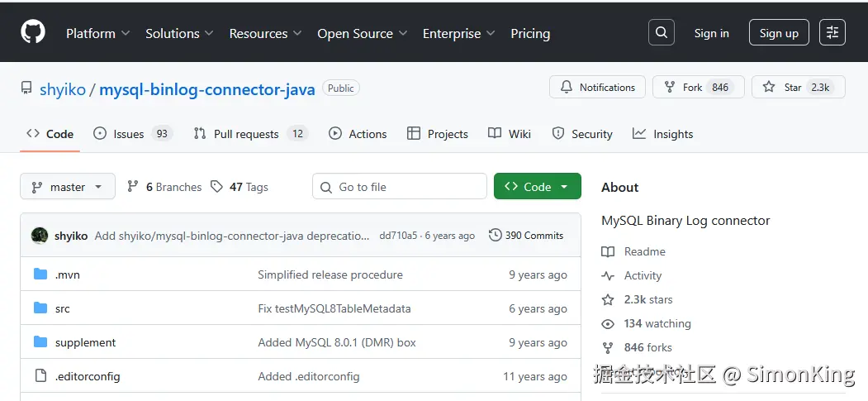Open the .mvn folder
Image resolution: width=868 pixels, height=401 pixels.
point(68,274)
